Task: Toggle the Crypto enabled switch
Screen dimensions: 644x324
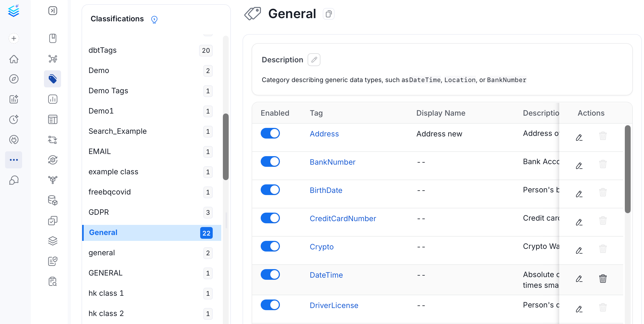Action: coord(270,246)
